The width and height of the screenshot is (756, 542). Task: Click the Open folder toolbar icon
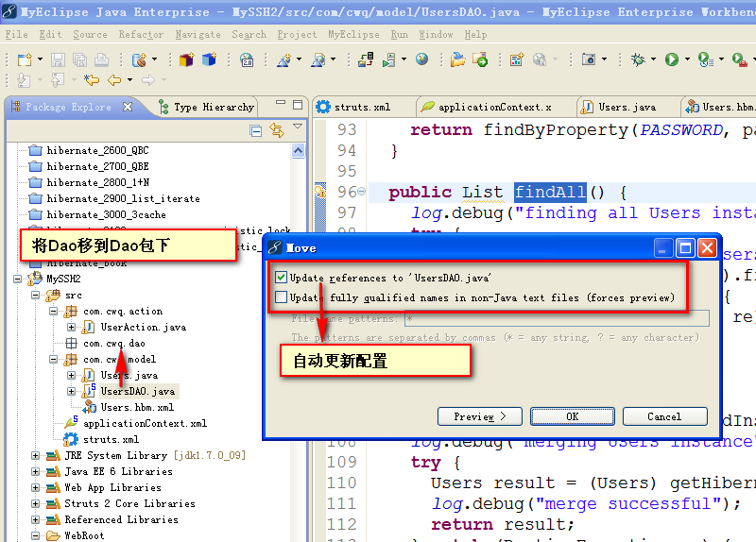click(x=457, y=59)
